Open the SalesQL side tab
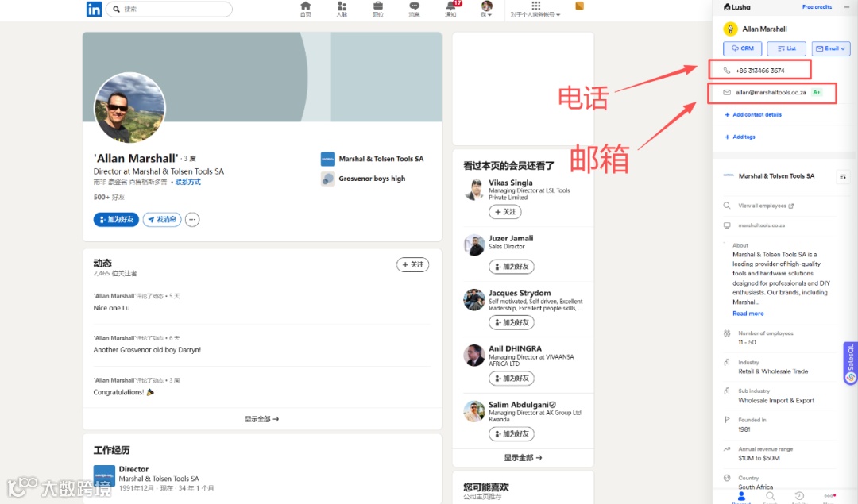Image resolution: width=858 pixels, height=504 pixels. click(850, 364)
